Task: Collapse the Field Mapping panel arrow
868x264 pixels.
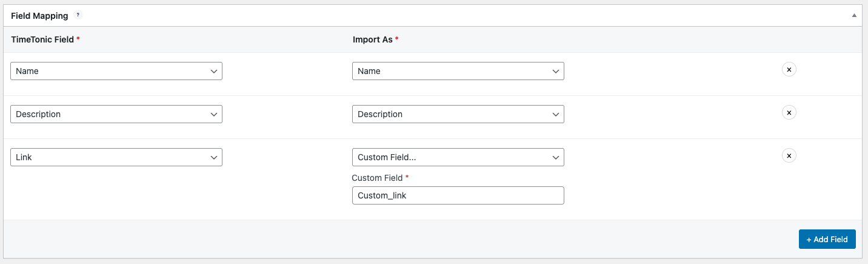Action: (854, 16)
